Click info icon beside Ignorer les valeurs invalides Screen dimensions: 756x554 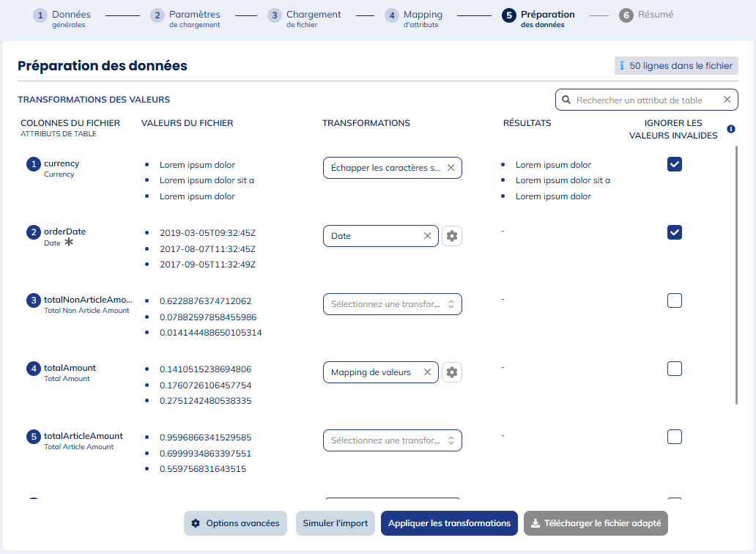coord(730,129)
